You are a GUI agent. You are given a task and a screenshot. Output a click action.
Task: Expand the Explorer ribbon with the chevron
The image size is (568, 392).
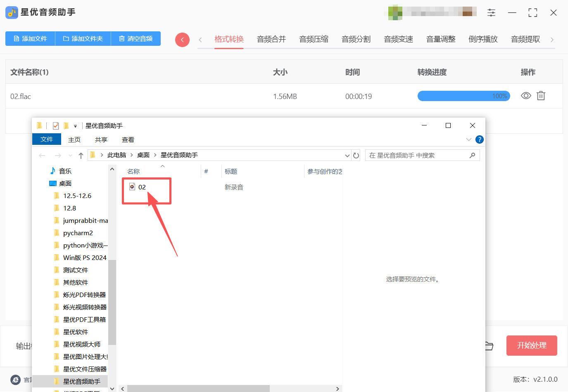coord(469,139)
